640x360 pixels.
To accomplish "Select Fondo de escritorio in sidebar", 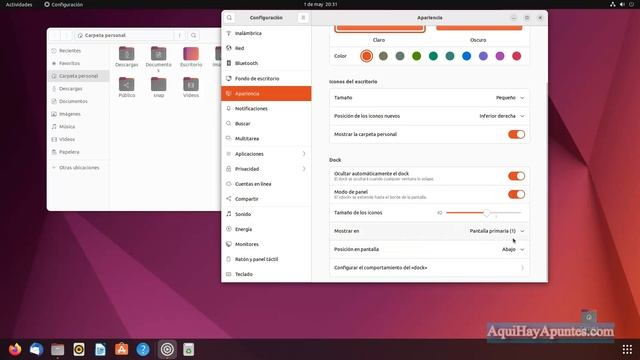I will pos(266,78).
